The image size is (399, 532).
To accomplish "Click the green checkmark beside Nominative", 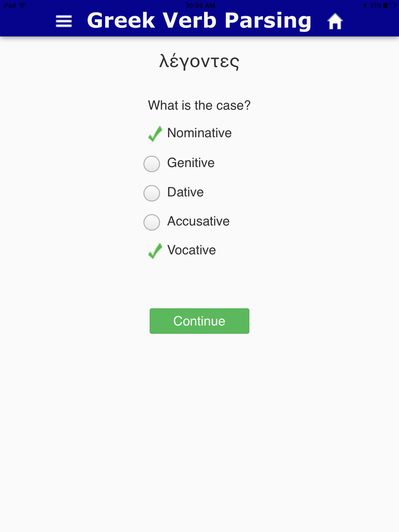I will pyautogui.click(x=155, y=134).
